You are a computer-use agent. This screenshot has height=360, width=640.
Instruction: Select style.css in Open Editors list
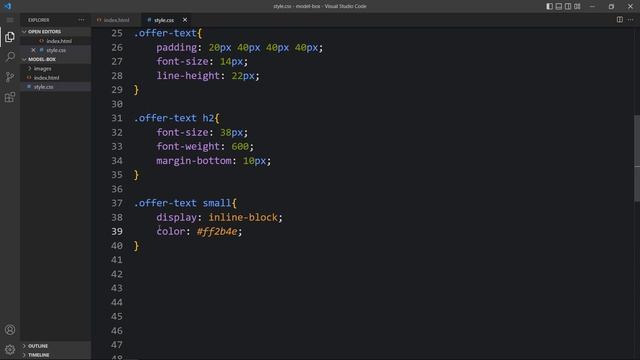coord(56,50)
